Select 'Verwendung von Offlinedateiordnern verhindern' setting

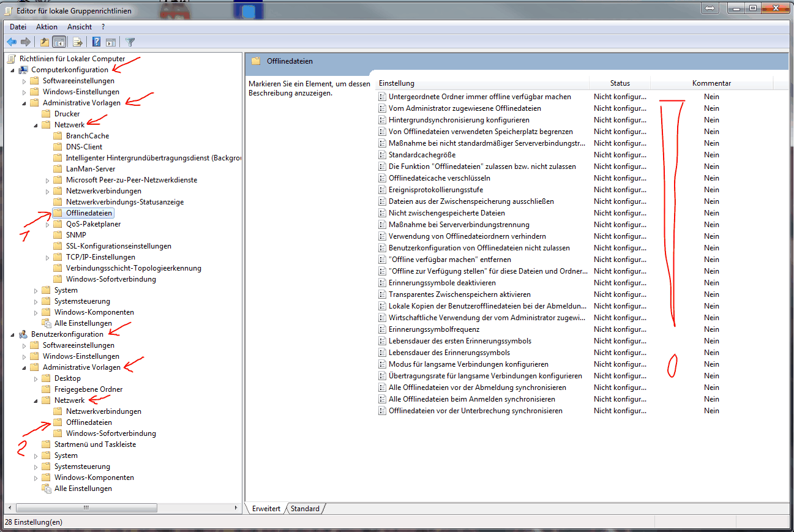pyautogui.click(x=467, y=236)
